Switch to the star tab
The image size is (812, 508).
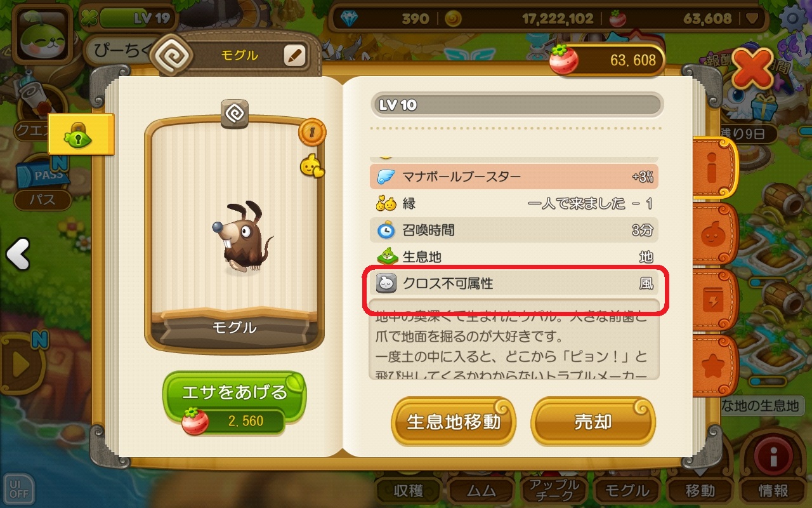click(x=713, y=366)
